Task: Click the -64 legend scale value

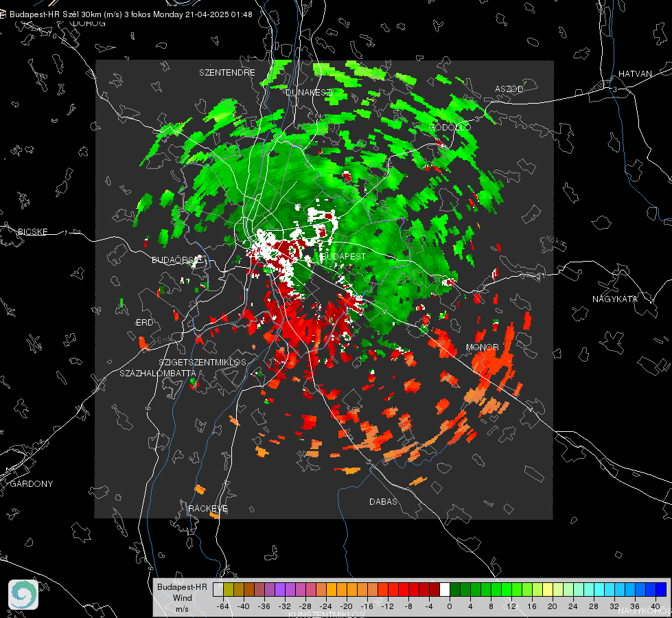Action: [x=223, y=606]
